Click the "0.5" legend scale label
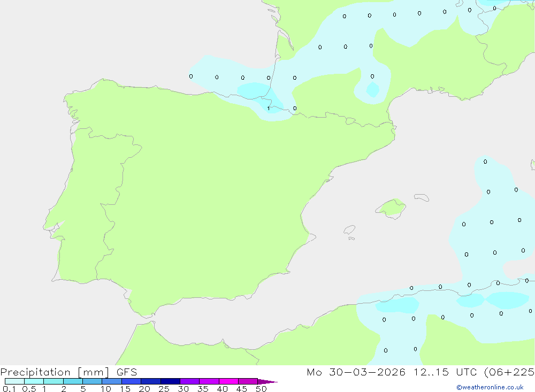This screenshot has width=535, height=392. tap(29, 389)
